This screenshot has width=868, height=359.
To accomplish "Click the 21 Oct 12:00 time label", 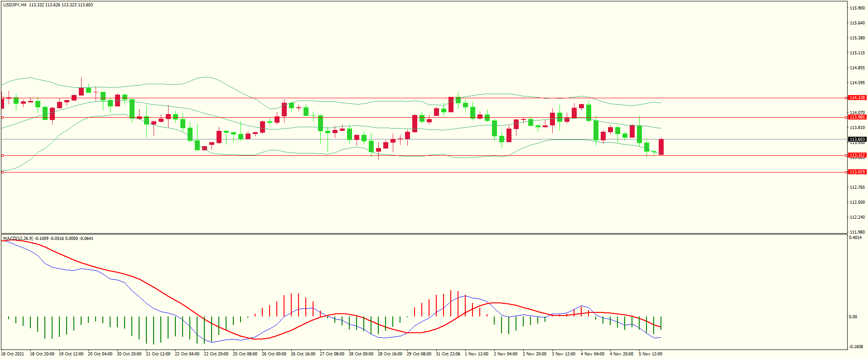I will [158, 354].
